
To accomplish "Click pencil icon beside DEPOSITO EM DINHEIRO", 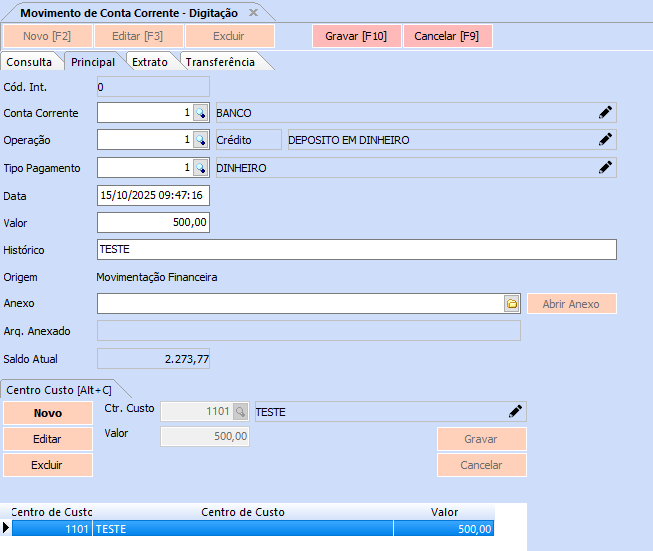I will click(x=605, y=140).
